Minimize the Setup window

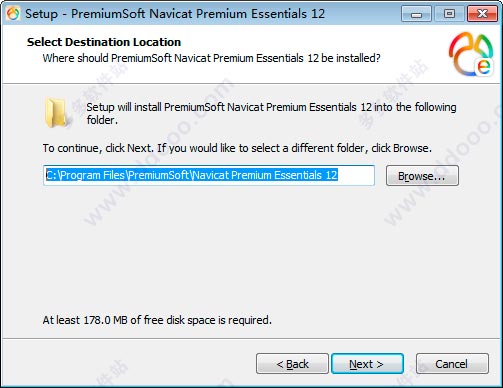[416, 14]
